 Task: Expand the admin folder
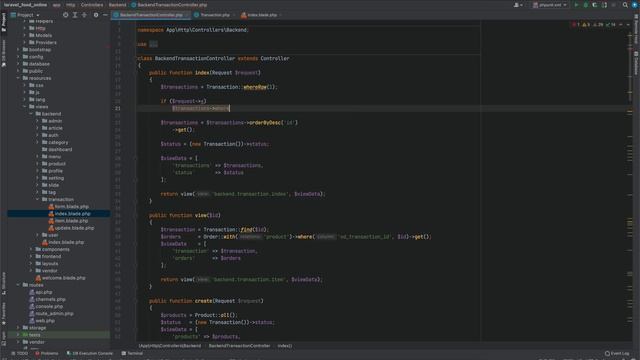[38, 121]
